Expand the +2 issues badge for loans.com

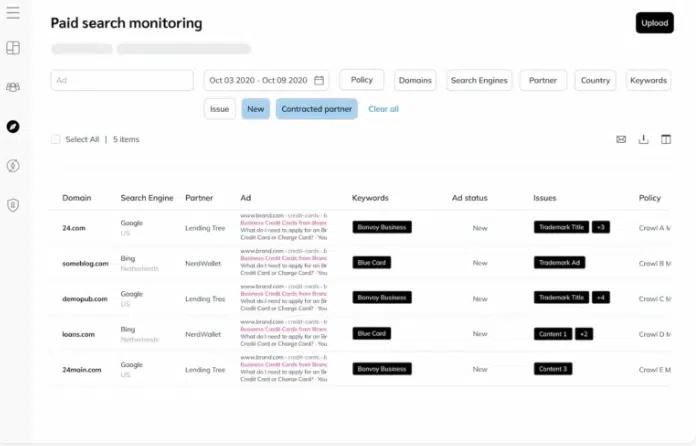(584, 334)
